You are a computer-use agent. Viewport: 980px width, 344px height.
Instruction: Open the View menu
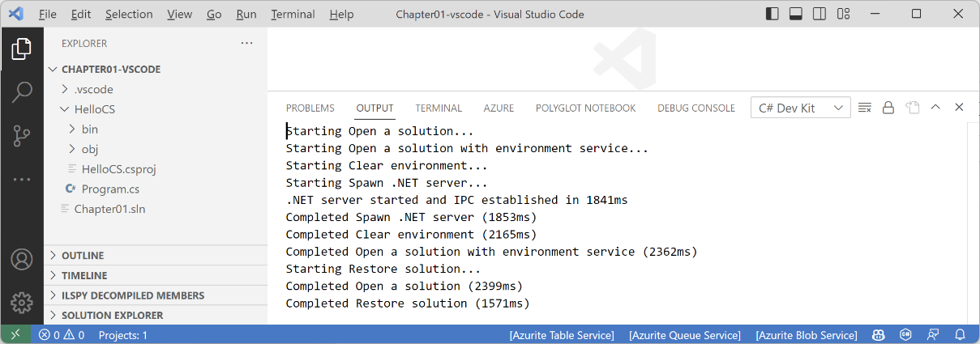point(179,14)
